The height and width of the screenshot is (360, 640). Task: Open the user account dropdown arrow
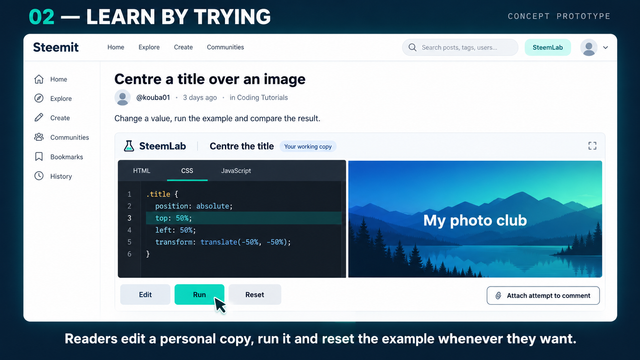[x=606, y=47]
